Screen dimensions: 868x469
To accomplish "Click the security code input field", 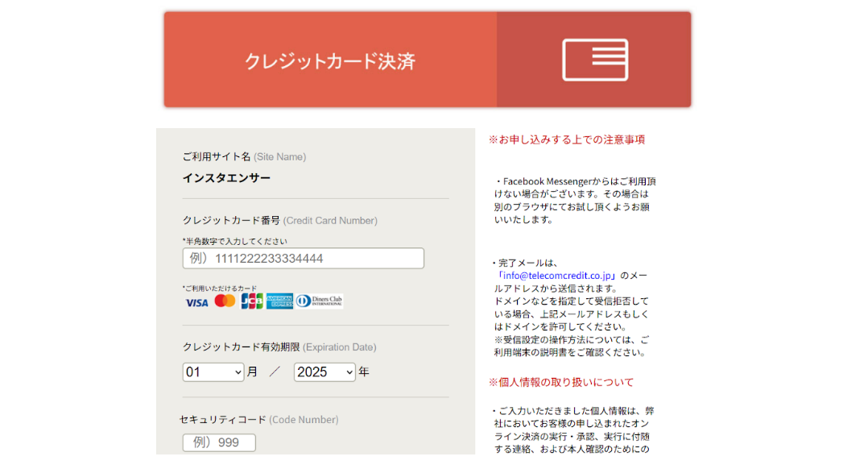I will tap(219, 442).
